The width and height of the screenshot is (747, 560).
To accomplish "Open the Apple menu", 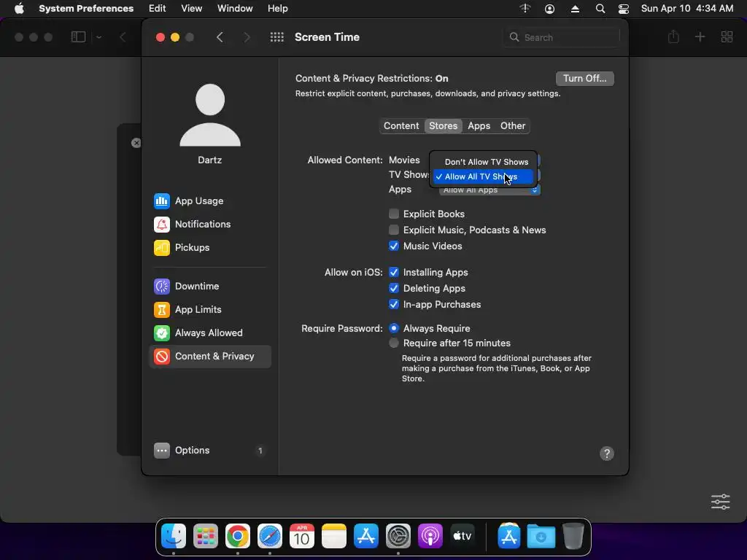I will coord(19,9).
